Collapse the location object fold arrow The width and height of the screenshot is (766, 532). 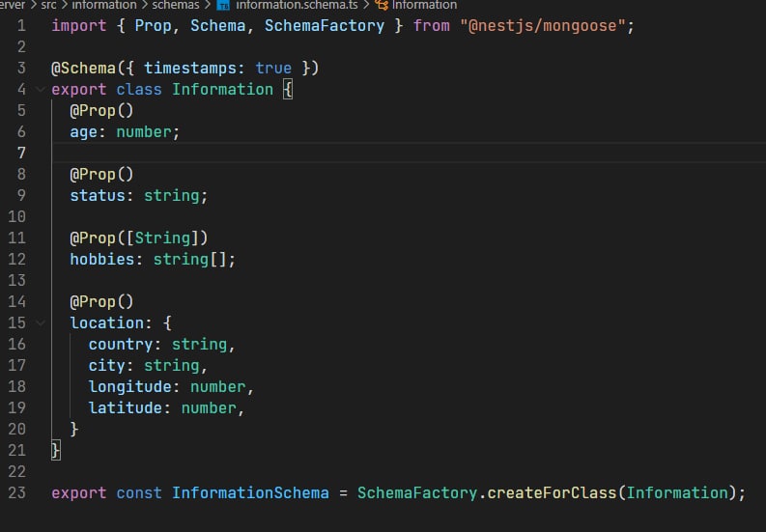(x=40, y=322)
